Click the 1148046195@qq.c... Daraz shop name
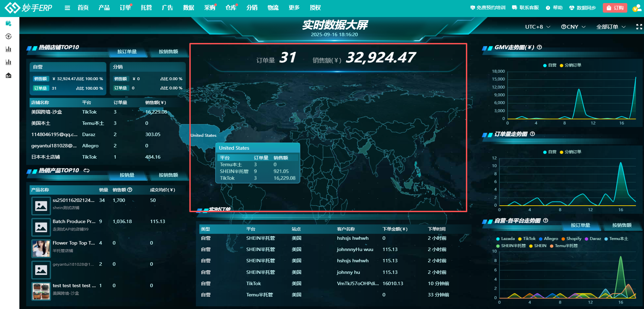 pyautogui.click(x=54, y=134)
